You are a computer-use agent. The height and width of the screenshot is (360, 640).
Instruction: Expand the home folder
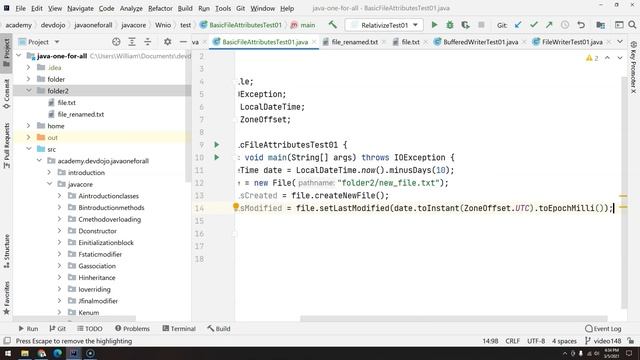pos(29,126)
